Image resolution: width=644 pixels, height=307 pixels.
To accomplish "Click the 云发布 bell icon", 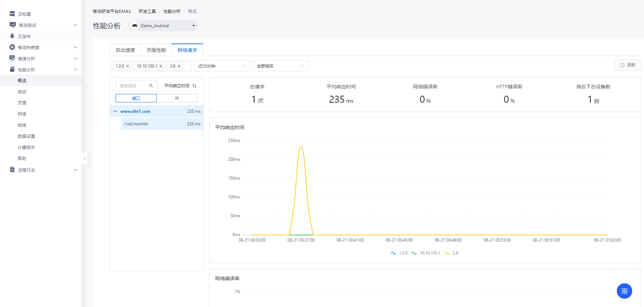I will [12, 36].
